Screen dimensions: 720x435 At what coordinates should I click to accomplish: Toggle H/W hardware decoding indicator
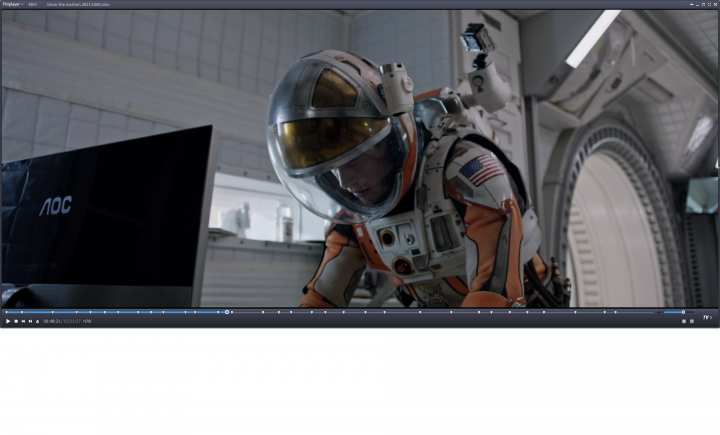tap(87, 321)
